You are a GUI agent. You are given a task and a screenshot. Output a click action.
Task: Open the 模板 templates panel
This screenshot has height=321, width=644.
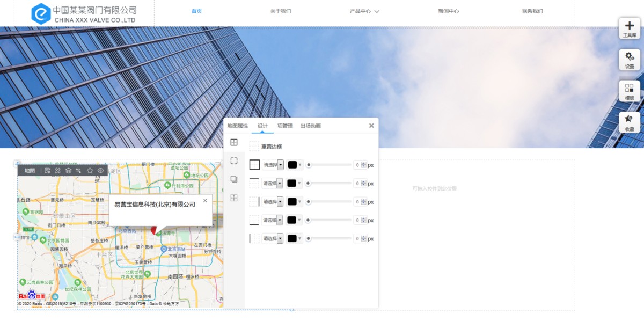coord(630,91)
